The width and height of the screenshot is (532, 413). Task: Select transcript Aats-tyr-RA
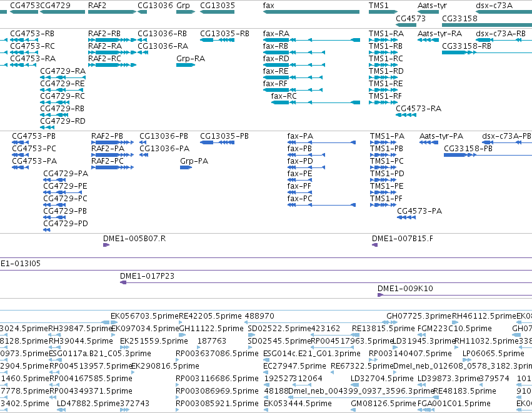point(428,40)
